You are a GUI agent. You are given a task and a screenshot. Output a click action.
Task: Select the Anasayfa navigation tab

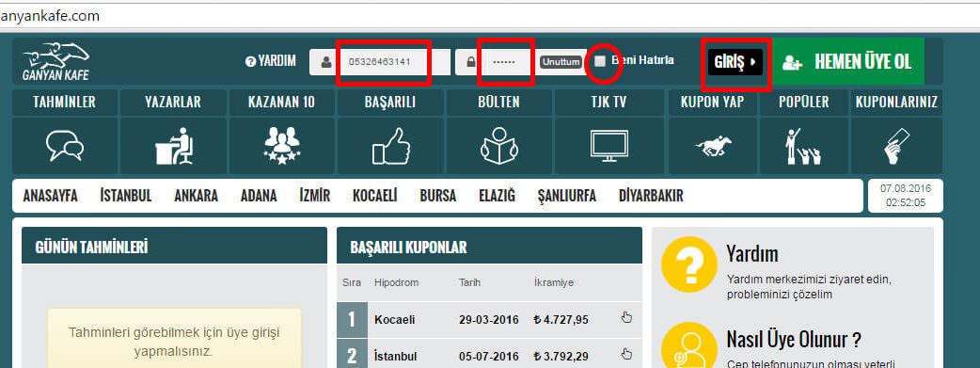tap(51, 196)
